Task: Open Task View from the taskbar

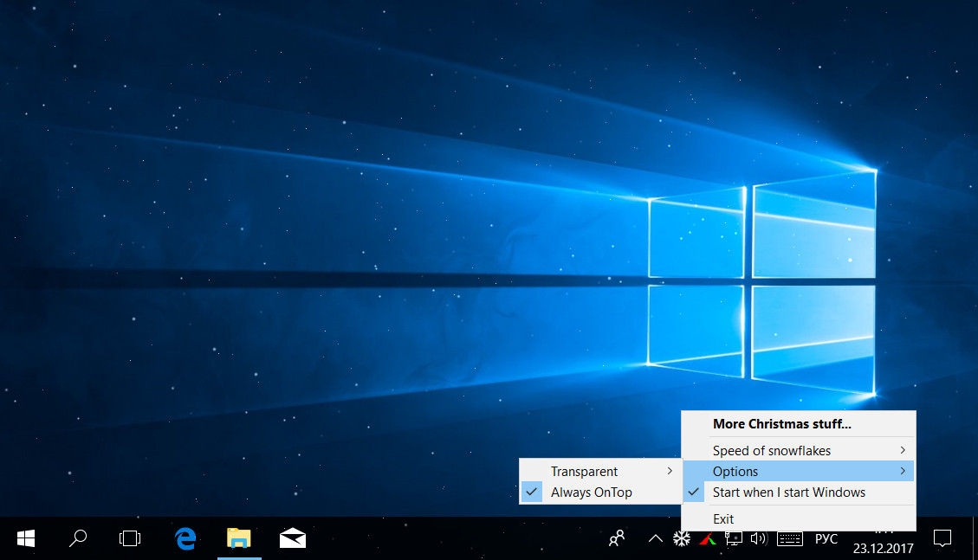Action: 130,538
